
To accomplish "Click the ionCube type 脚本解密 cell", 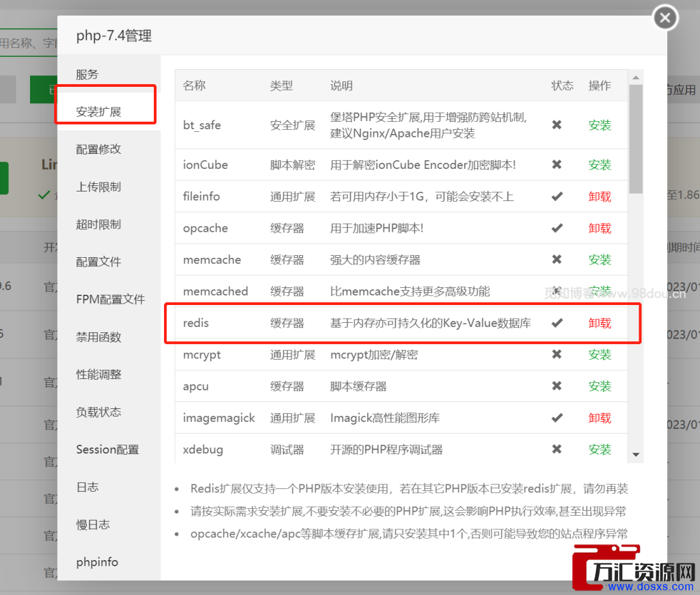I will pos(293,165).
